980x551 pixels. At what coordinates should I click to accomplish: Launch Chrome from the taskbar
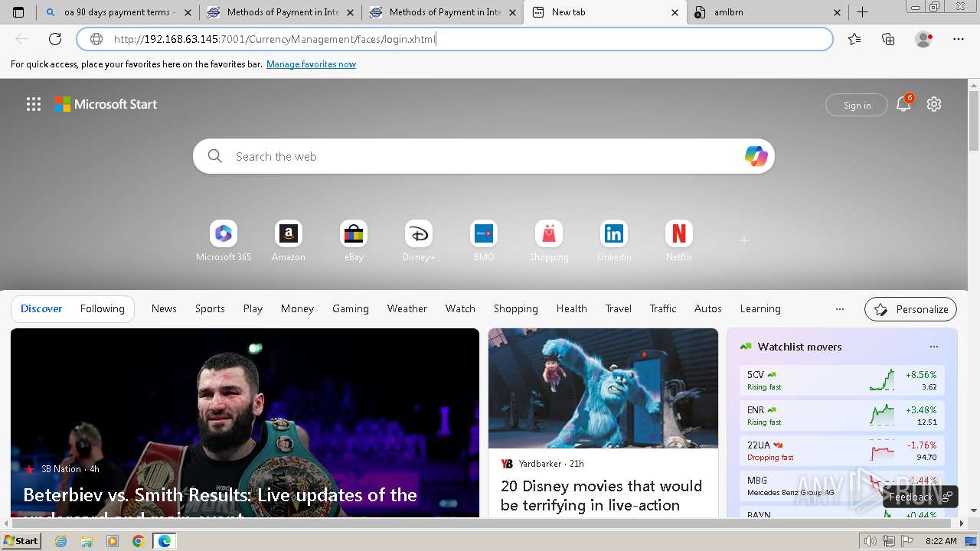coord(138,541)
